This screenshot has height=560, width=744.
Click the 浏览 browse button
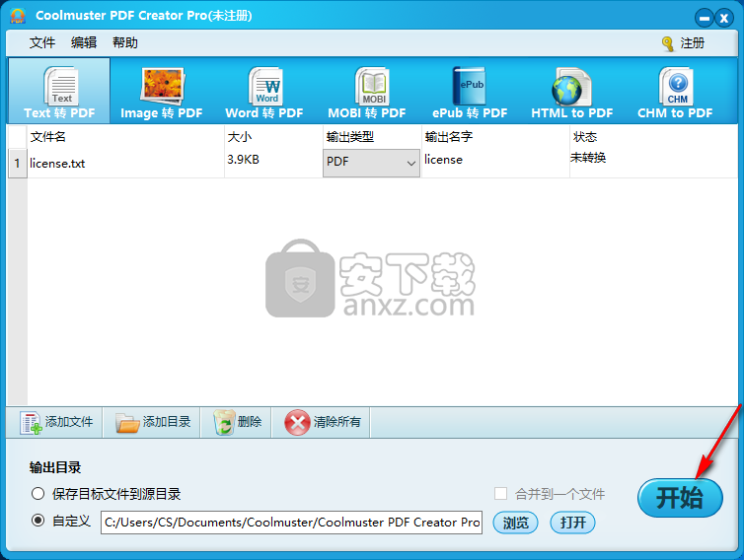tap(515, 523)
